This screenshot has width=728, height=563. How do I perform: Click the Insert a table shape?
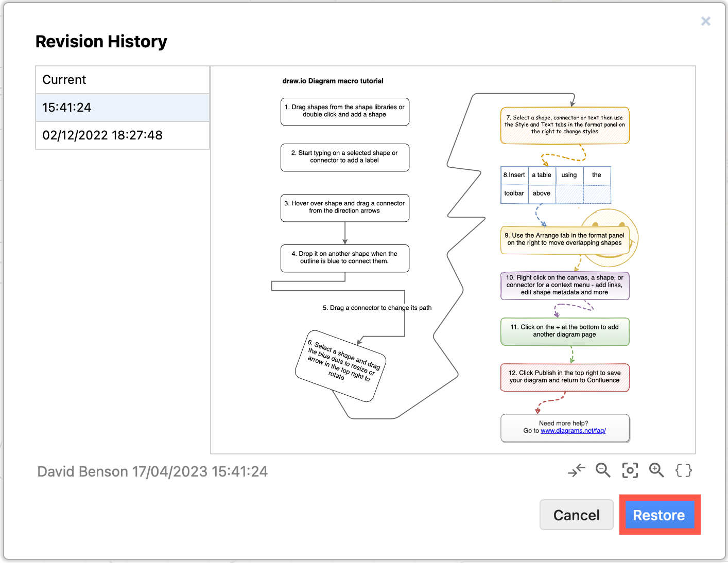coord(555,184)
